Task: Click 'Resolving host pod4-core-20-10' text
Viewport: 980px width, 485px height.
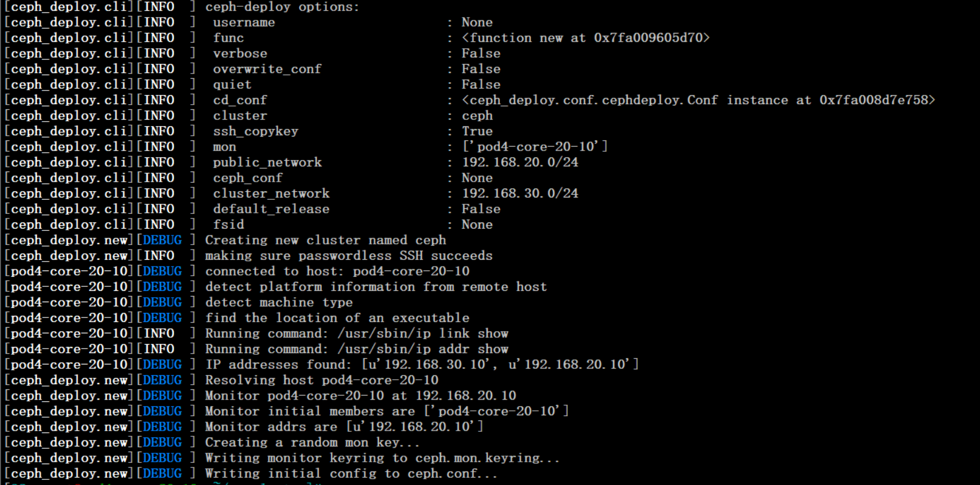Action: click(x=321, y=380)
